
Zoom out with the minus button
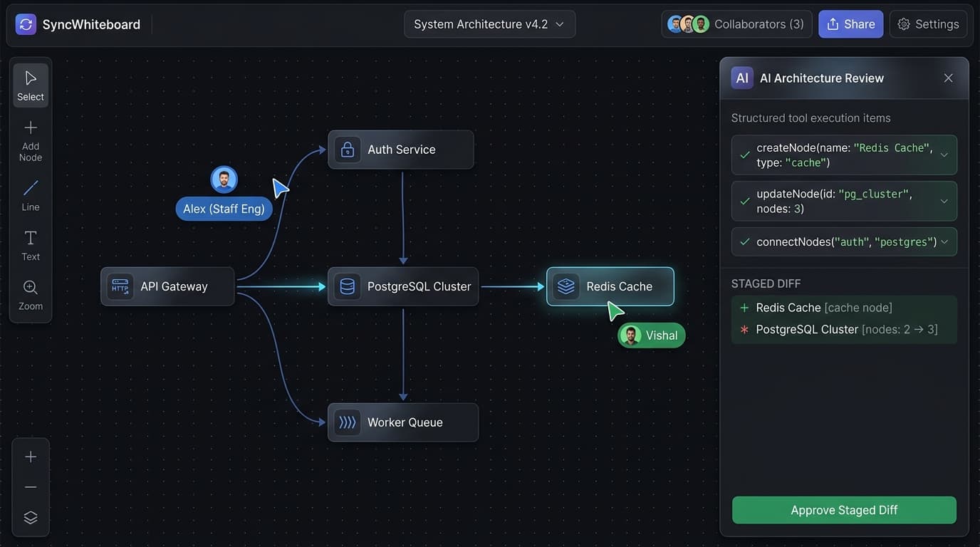pyautogui.click(x=31, y=487)
